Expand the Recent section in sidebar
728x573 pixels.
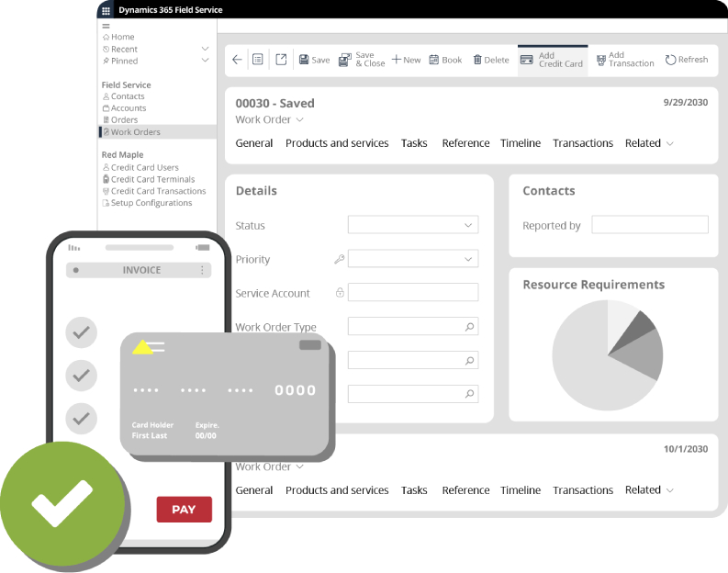[x=205, y=49]
